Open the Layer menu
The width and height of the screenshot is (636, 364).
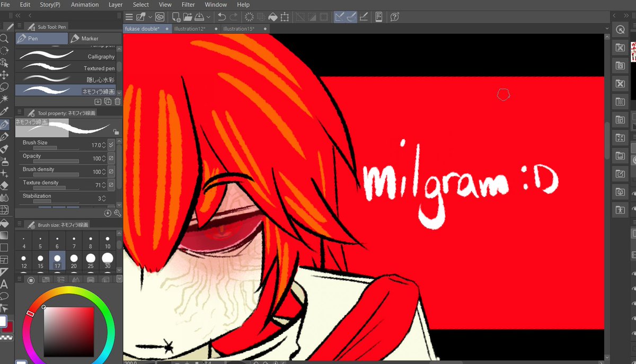point(116,4)
